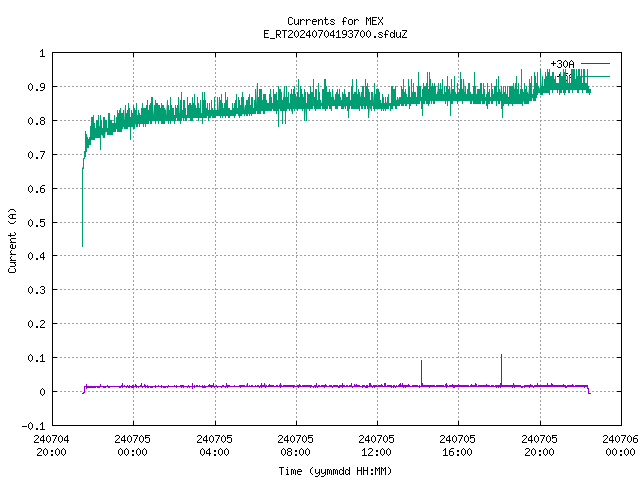Click the y-axis tick label '0.1'
640x480 pixels.
pyautogui.click(x=36, y=358)
